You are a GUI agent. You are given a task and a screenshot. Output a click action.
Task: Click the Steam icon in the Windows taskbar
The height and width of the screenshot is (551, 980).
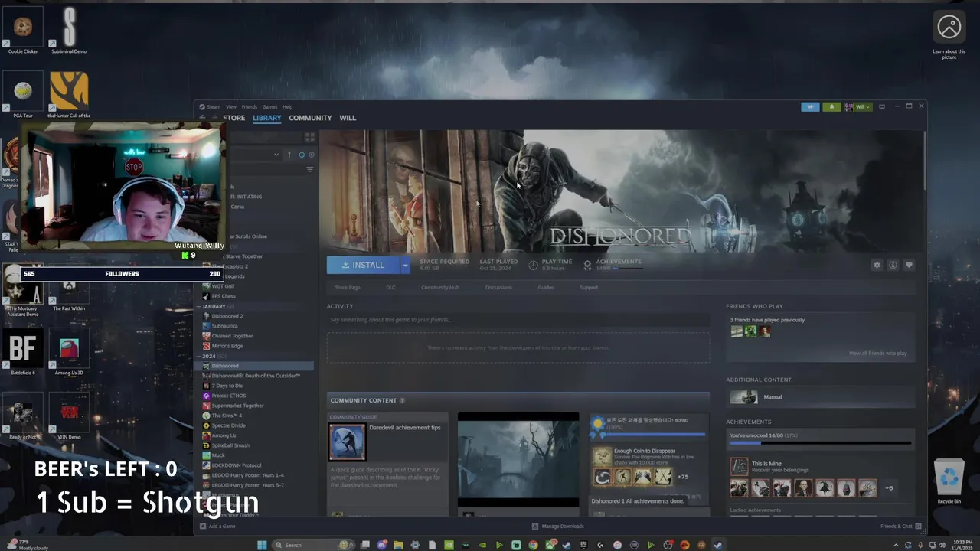(x=717, y=545)
